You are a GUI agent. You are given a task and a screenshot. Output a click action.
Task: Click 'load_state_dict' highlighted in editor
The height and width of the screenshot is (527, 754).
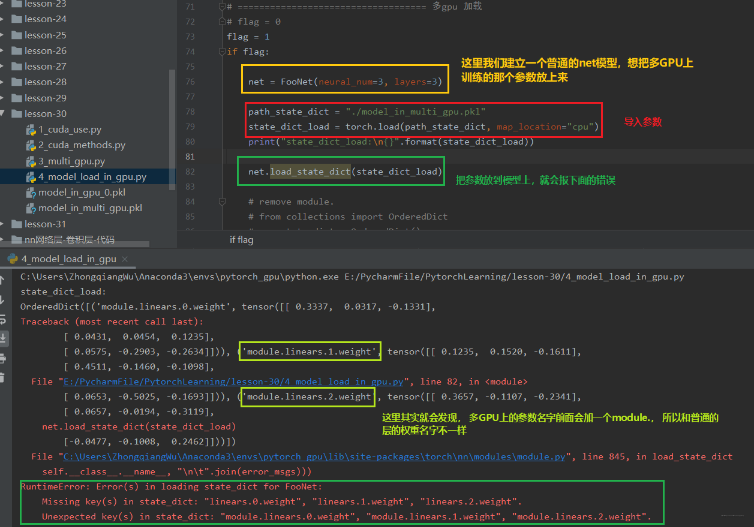(310, 172)
